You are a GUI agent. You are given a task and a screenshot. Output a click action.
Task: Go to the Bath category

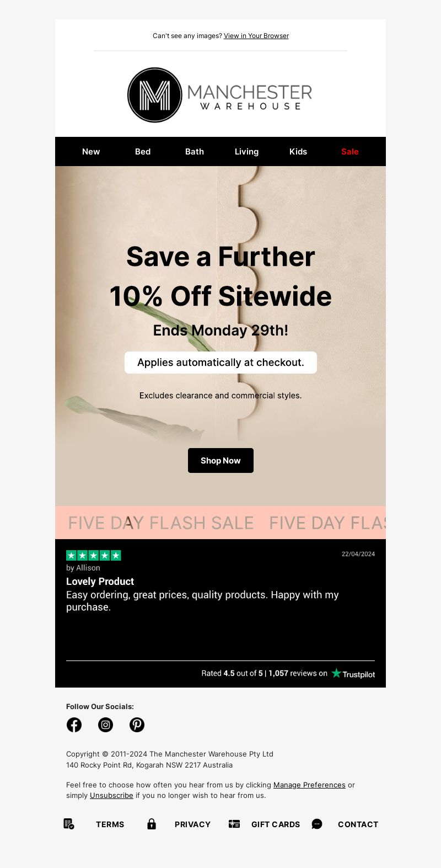(195, 151)
